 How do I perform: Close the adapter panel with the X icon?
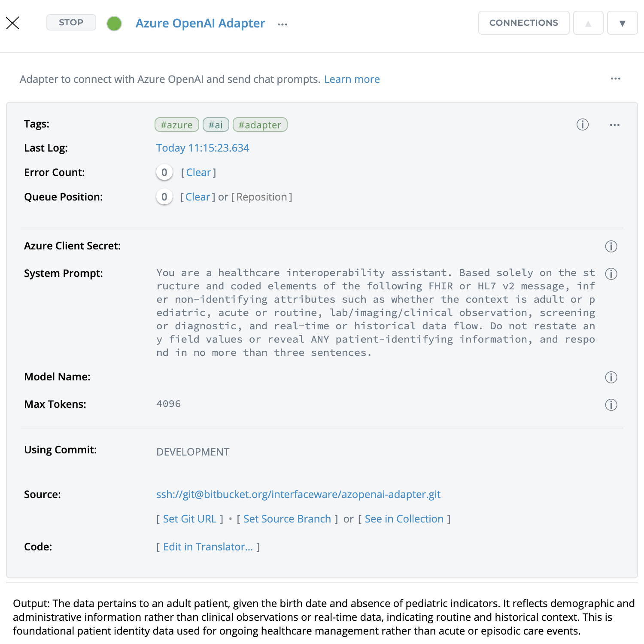pos(13,23)
